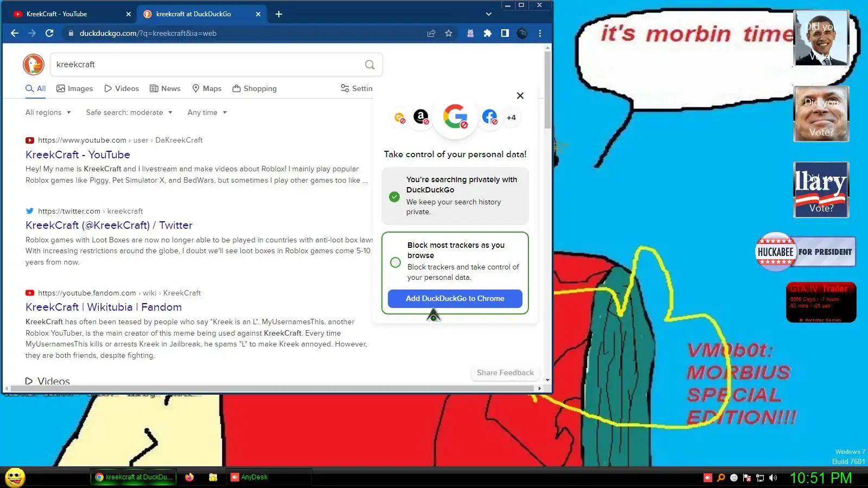
Task: Click the youtube.fandom.com result URL
Action: coord(119,293)
